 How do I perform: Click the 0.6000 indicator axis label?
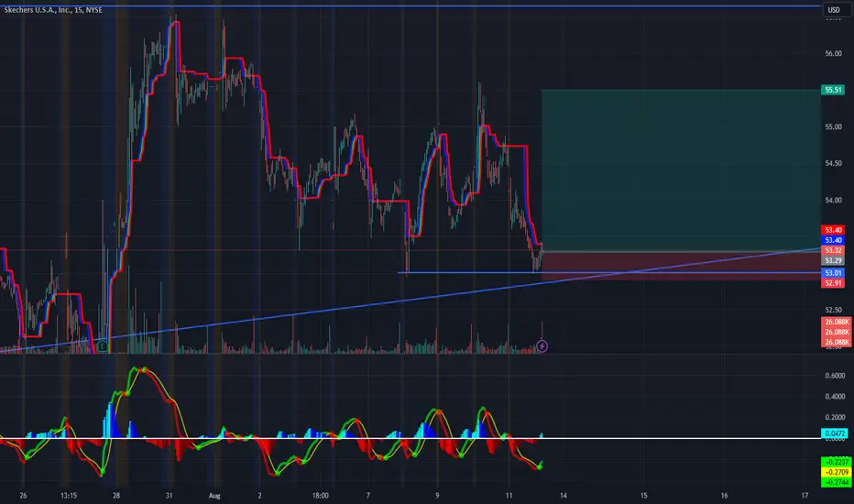835,376
